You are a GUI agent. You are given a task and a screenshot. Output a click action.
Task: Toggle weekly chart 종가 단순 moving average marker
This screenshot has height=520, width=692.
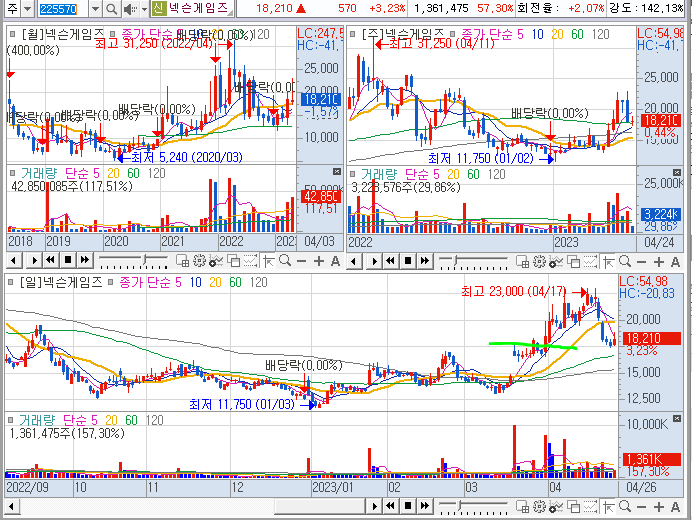click(452, 34)
